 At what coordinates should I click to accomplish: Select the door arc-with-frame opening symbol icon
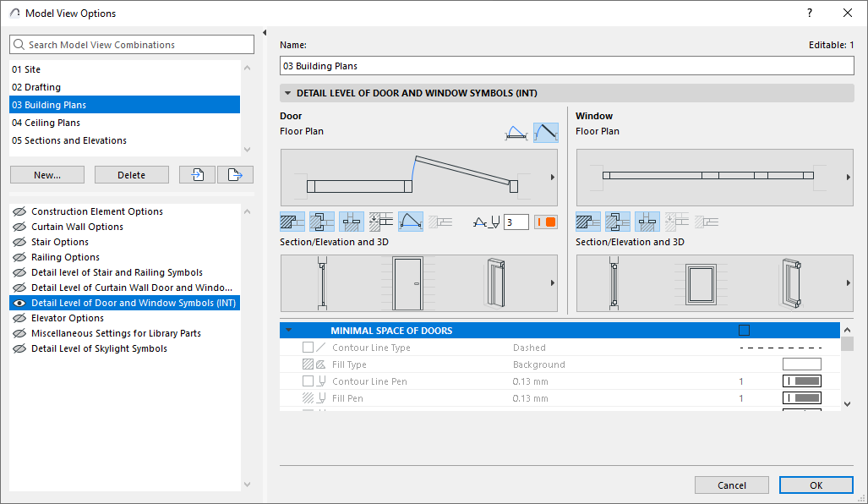(x=516, y=132)
